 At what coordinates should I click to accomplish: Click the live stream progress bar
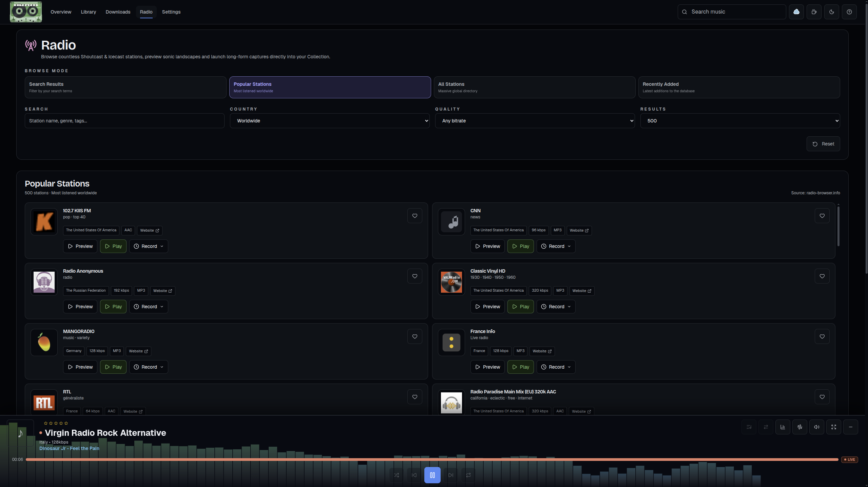tap(432, 460)
